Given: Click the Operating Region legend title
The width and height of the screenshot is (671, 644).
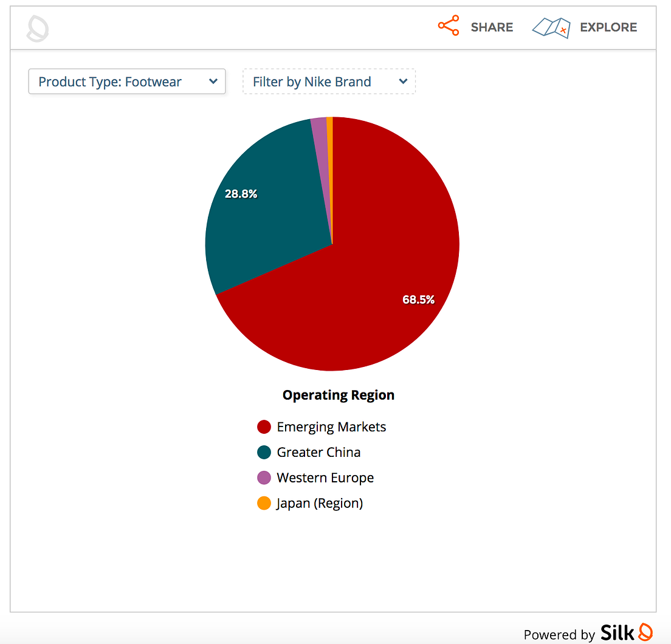Looking at the screenshot, I should [339, 395].
